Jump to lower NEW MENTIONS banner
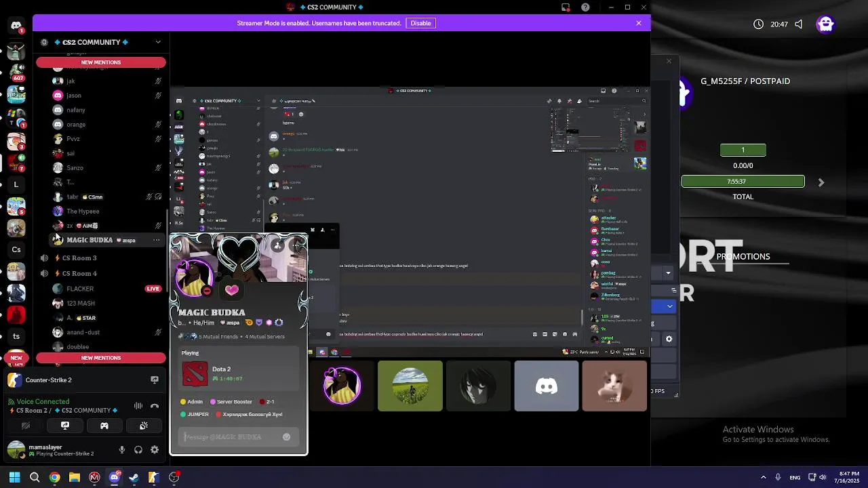Screen dimensions: 868x488 tap(101, 358)
